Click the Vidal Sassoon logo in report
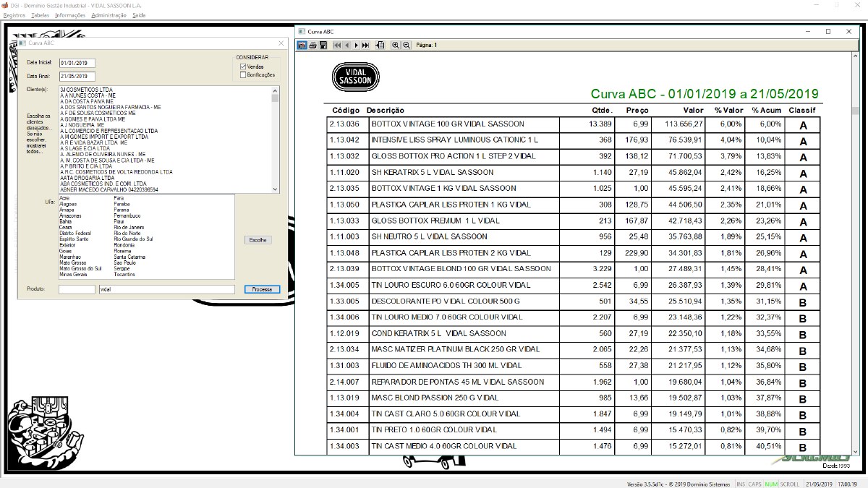The height and width of the screenshot is (488, 868). (x=355, y=77)
